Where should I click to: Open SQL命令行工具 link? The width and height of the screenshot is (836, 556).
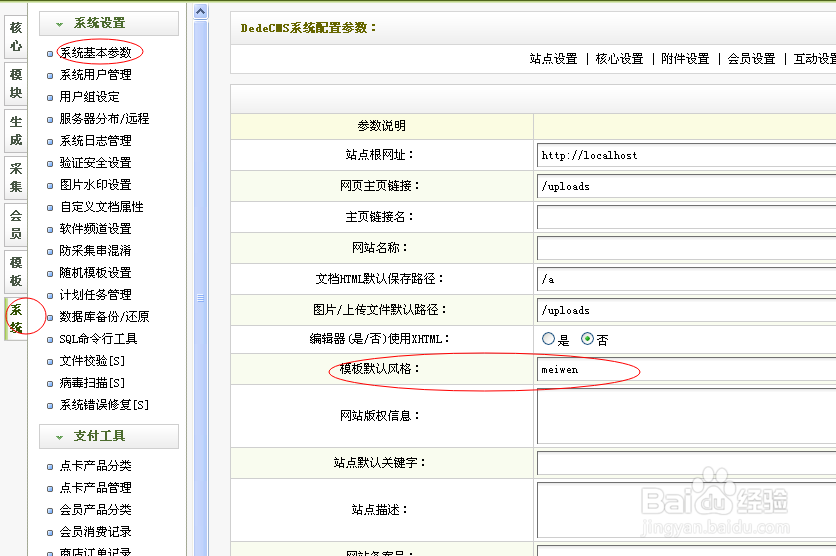tap(99, 339)
